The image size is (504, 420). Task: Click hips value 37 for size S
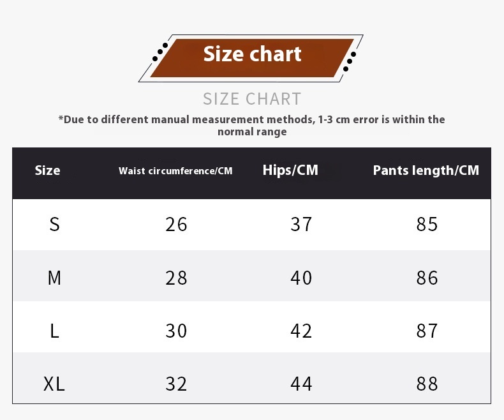tap(301, 224)
